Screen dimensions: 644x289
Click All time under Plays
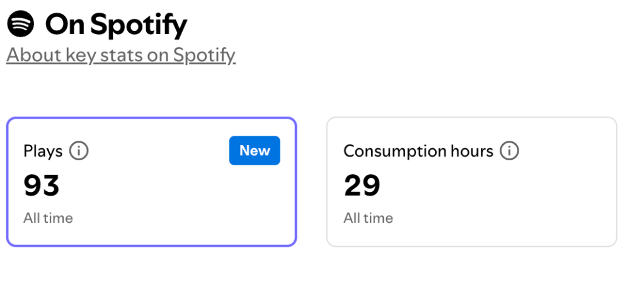click(48, 218)
